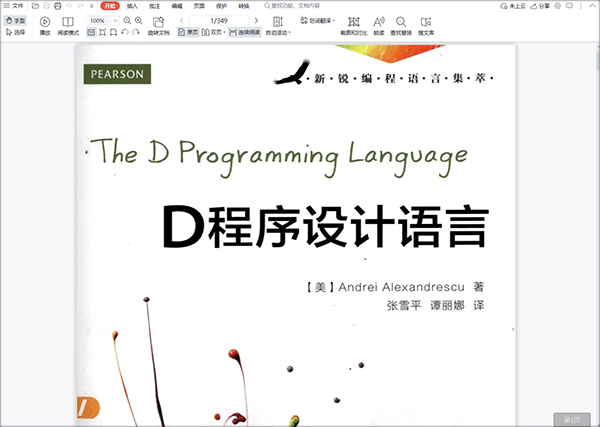Open the more options vertical dots menu

click(x=581, y=6)
